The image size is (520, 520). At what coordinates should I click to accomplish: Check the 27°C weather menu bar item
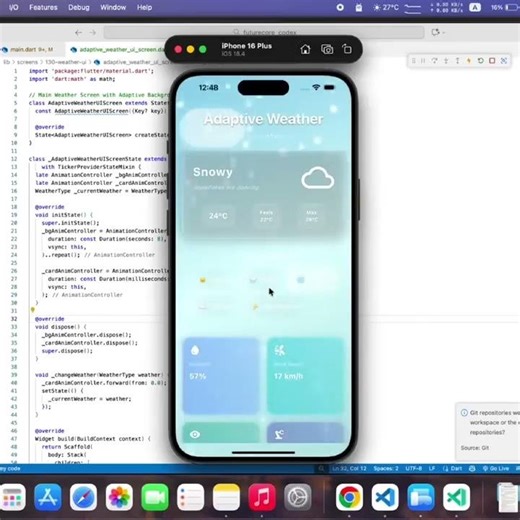click(386, 7)
